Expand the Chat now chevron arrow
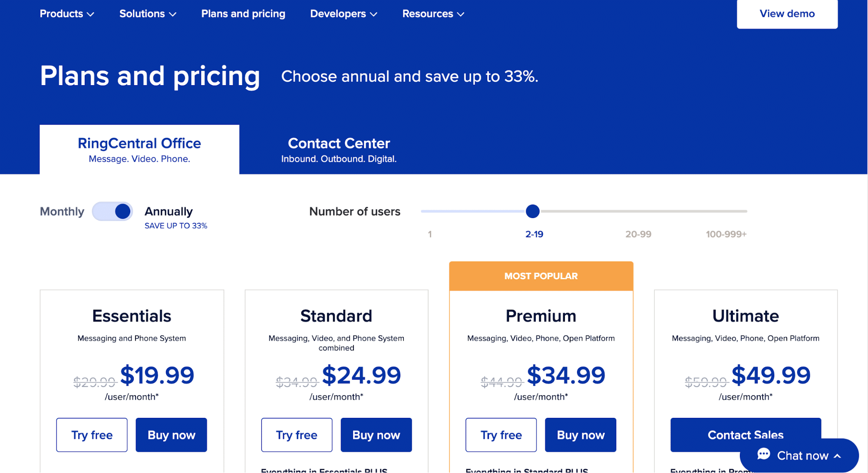Viewport: 868px width, 473px height. 838,456
